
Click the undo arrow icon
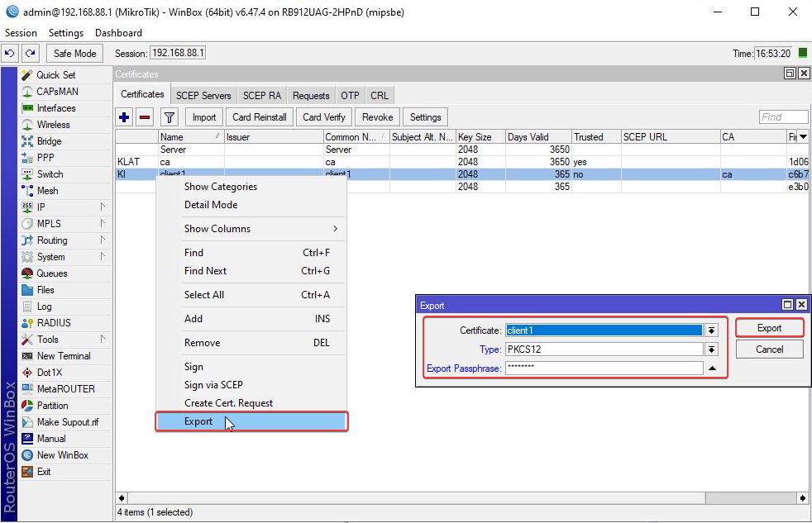click(10, 53)
